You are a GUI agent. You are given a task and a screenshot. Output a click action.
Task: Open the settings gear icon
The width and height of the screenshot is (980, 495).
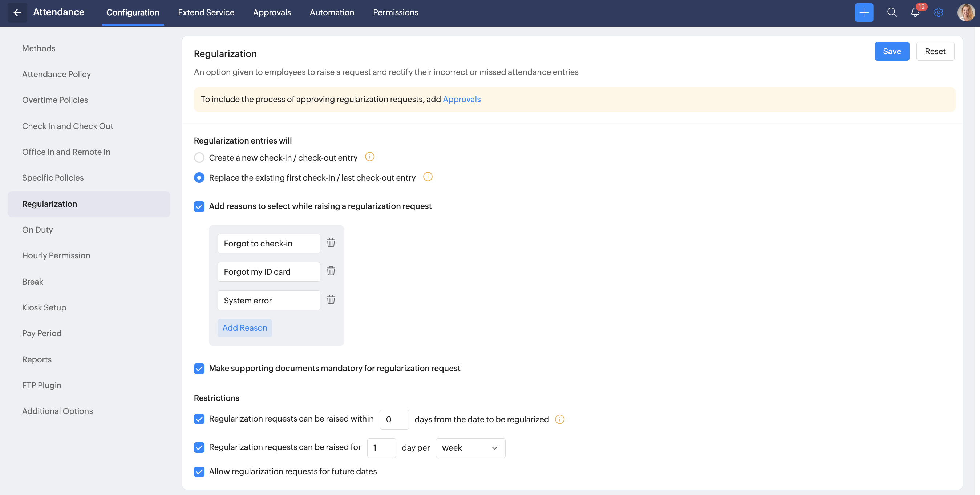[938, 13]
